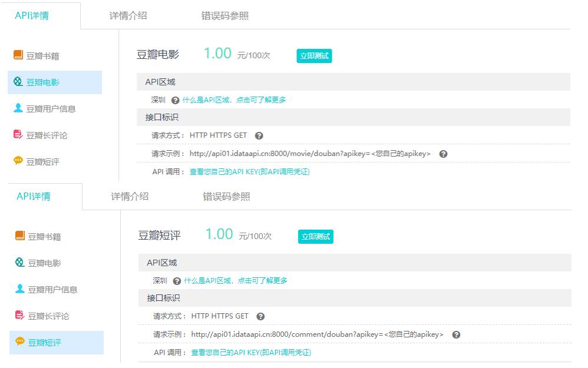Select 豆瓣长评论 label in the top sidebar
588x368 pixels.
pos(47,135)
